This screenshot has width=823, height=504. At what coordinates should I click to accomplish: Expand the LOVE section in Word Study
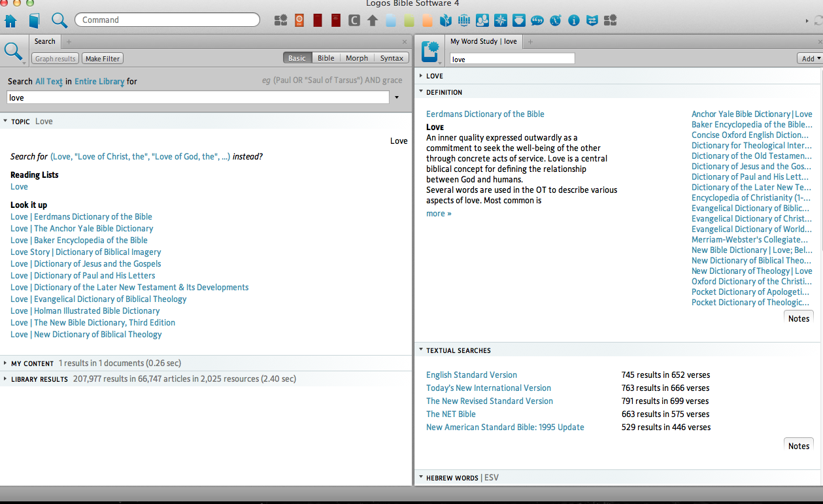(421, 76)
